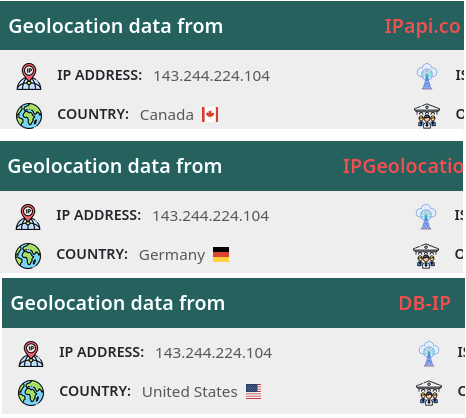This screenshot has width=466, height=418.
Task: Click the Canada flag icon
Action: 210,115
